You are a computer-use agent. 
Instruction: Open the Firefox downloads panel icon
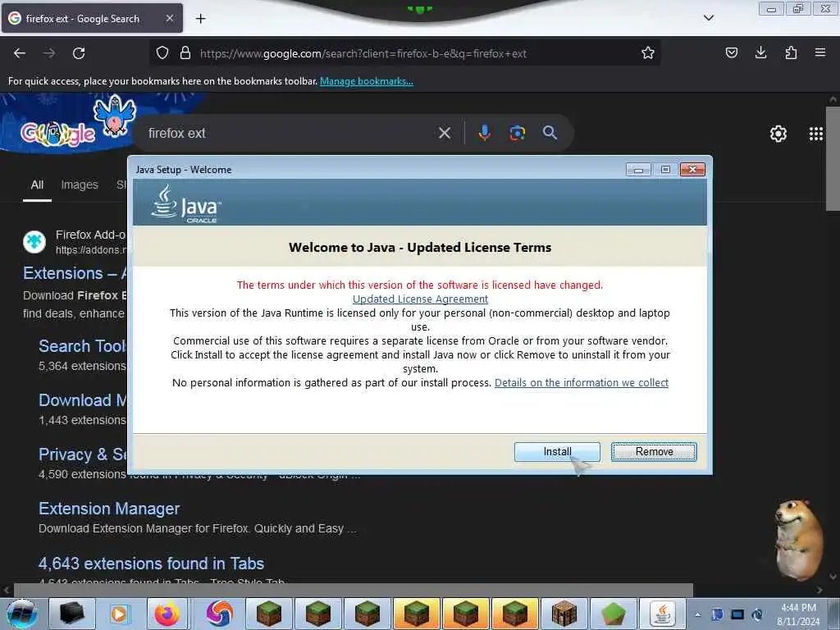pos(760,52)
